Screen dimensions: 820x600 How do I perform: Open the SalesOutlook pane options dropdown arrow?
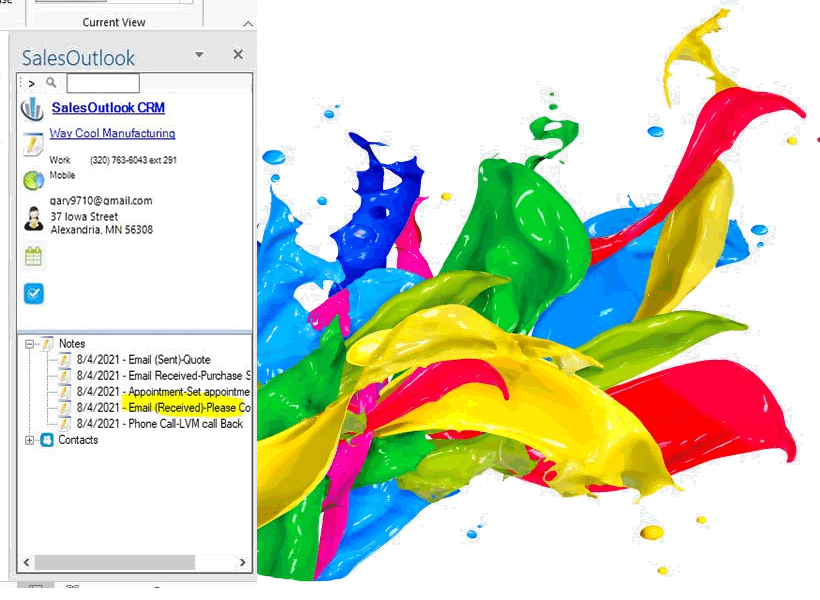(x=199, y=55)
